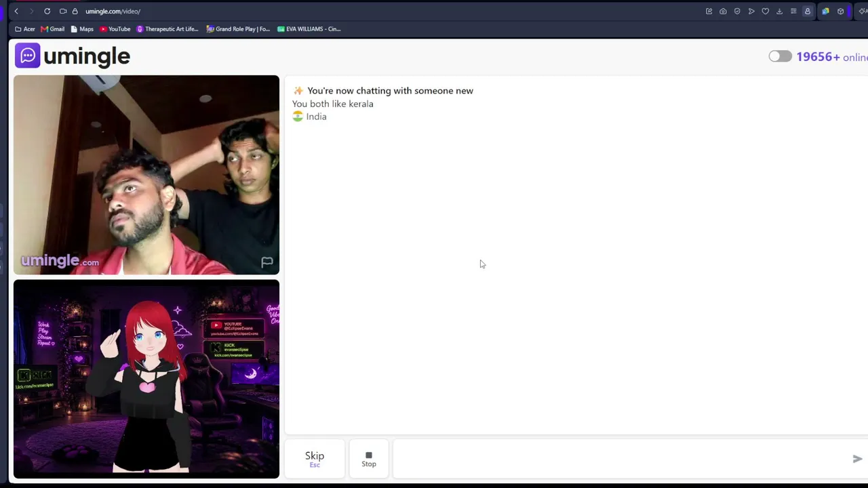Image resolution: width=868 pixels, height=488 pixels.
Task: Click the 'You both like kerala' text
Action: click(333, 104)
